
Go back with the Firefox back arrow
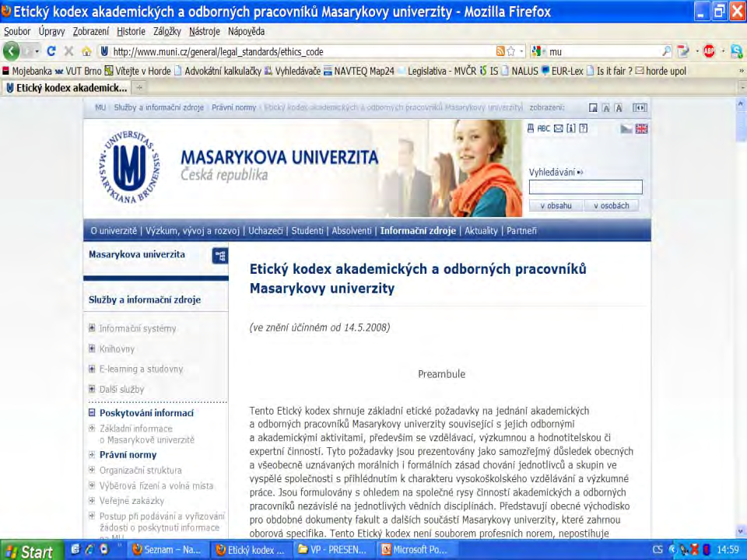point(12,51)
